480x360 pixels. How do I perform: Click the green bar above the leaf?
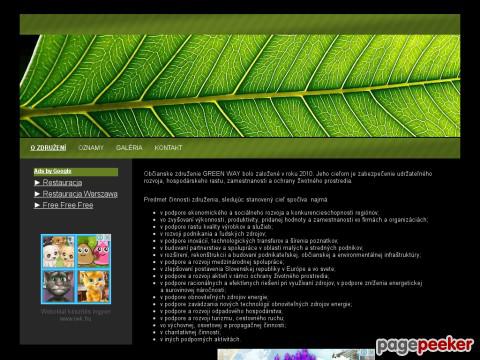pyautogui.click(x=240, y=24)
